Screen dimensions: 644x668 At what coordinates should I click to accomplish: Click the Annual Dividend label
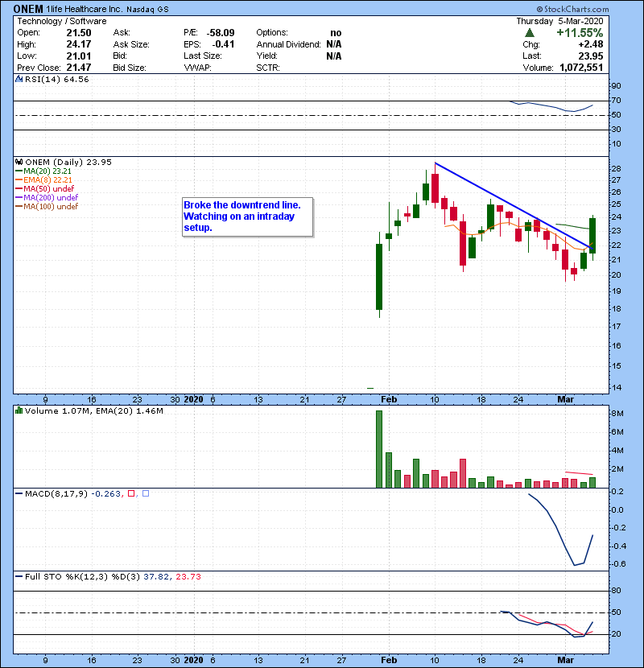click(x=288, y=44)
